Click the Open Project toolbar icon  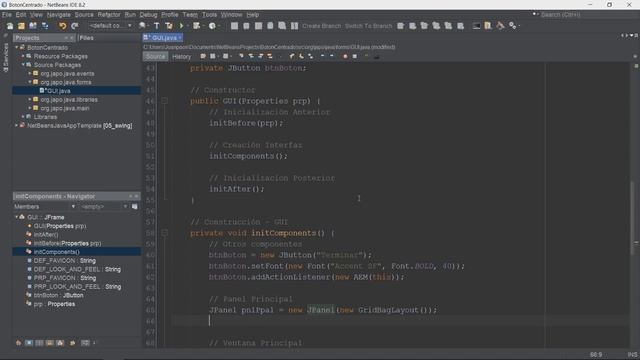33,26
